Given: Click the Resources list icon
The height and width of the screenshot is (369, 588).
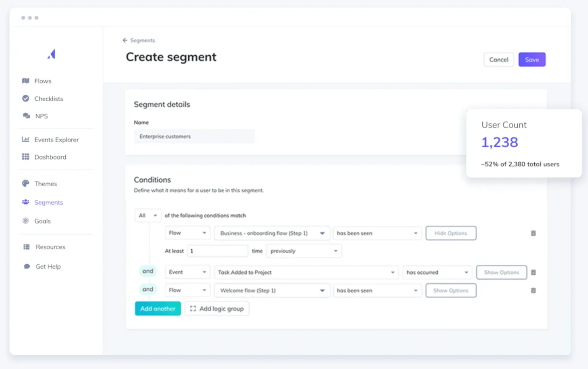Looking at the screenshot, I should (27, 247).
